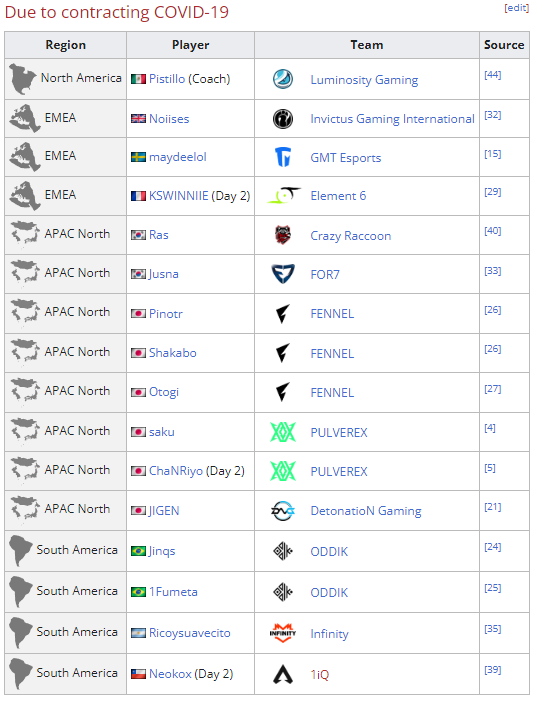Open the KSWINNIIE player link
The width and height of the screenshot is (544, 708).
coord(179,196)
